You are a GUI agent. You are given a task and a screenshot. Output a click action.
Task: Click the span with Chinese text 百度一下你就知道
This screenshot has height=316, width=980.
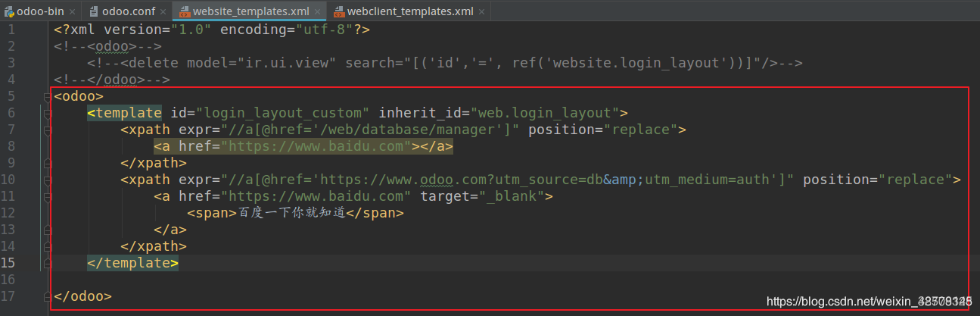[295, 213]
